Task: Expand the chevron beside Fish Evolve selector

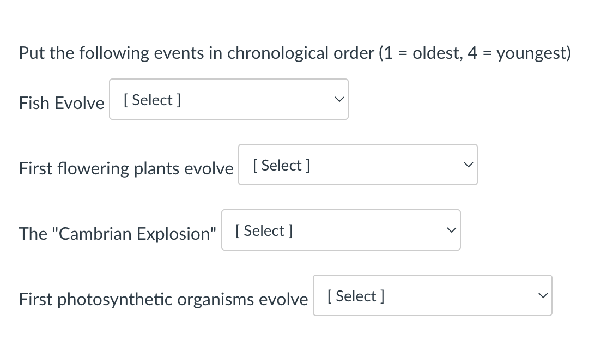Action: (x=339, y=99)
